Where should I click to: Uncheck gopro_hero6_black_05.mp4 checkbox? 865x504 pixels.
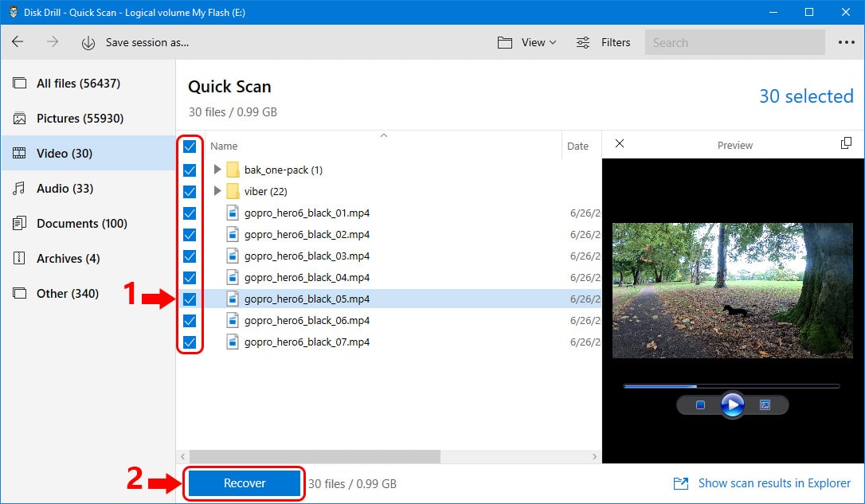click(x=190, y=299)
